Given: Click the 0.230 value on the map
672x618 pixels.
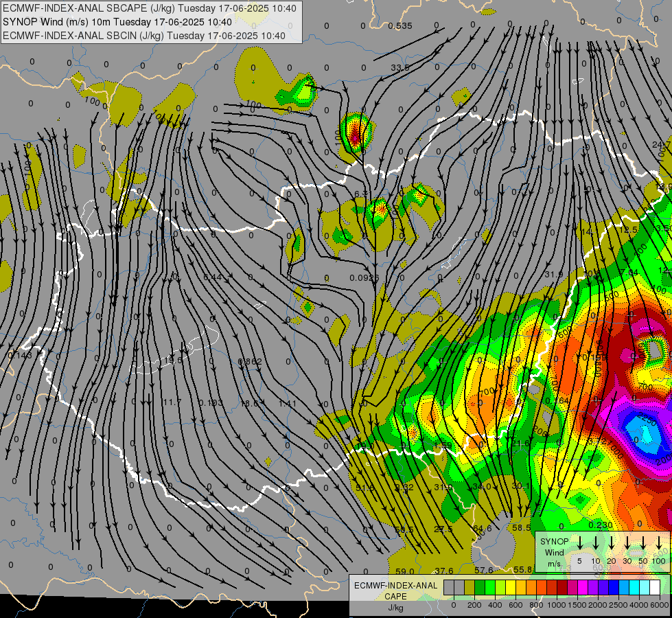Looking at the screenshot, I should tap(601, 525).
